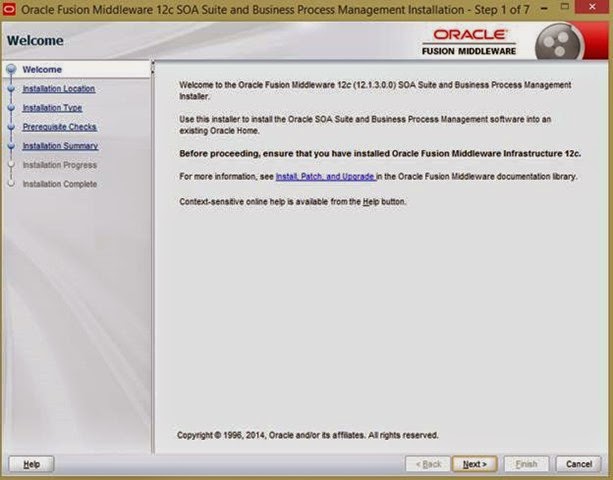Click the Installation Location step bullet
The height and width of the screenshot is (480, 613).
(11, 89)
